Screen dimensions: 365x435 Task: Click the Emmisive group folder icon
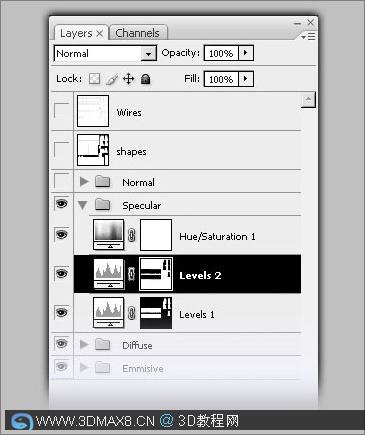(103, 367)
